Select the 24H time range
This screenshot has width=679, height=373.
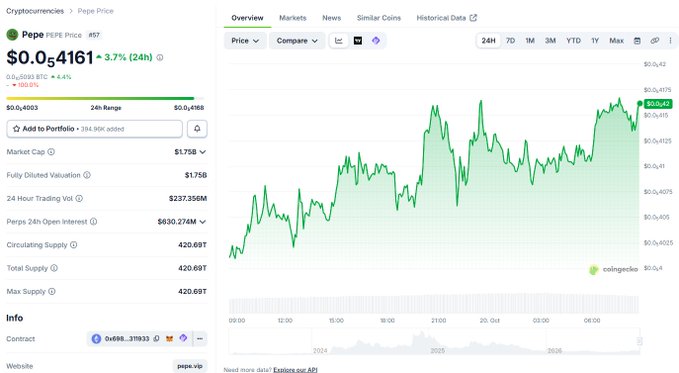click(x=488, y=41)
